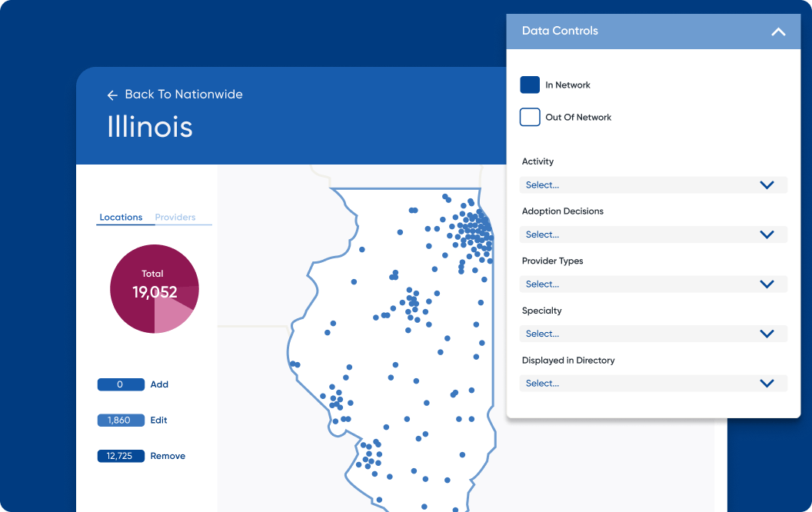Enable the Out Of Network checkbox
Screen dimensions: 812x512
click(530, 117)
